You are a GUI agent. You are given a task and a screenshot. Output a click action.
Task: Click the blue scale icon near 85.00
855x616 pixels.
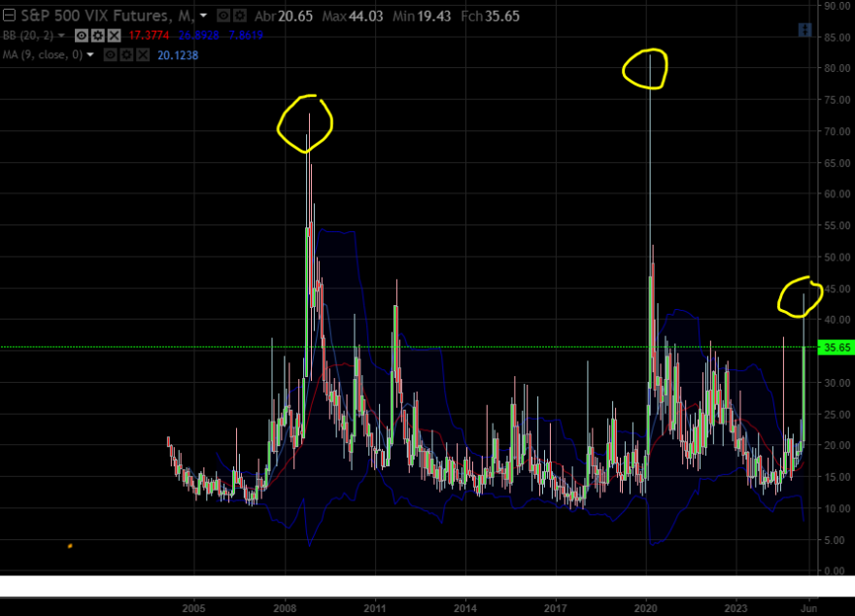pyautogui.click(x=804, y=30)
